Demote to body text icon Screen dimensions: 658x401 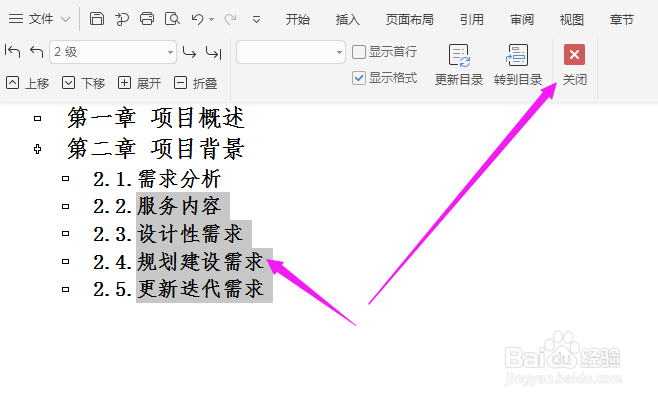[214, 52]
